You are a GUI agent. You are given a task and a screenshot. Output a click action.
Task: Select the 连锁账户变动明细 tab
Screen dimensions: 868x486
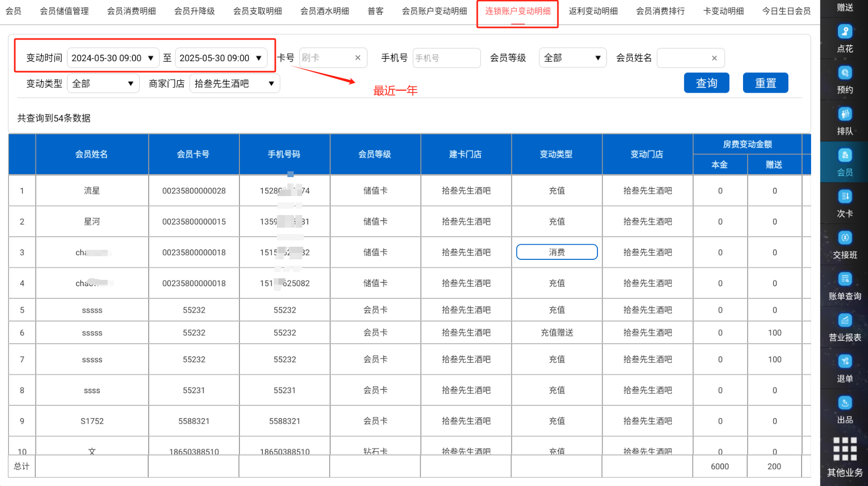tap(518, 11)
